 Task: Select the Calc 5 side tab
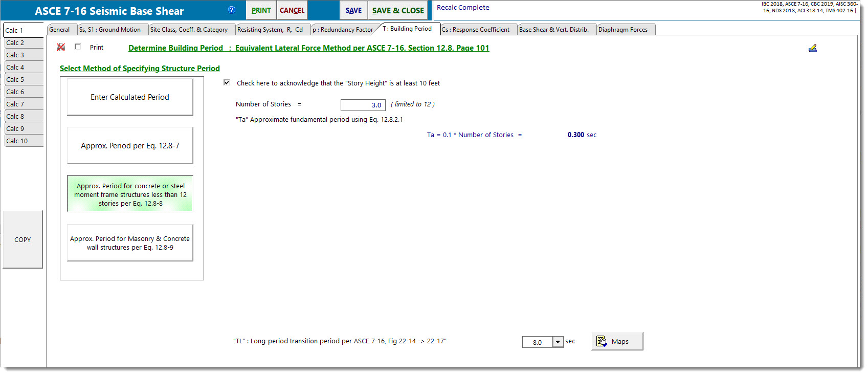click(23, 80)
